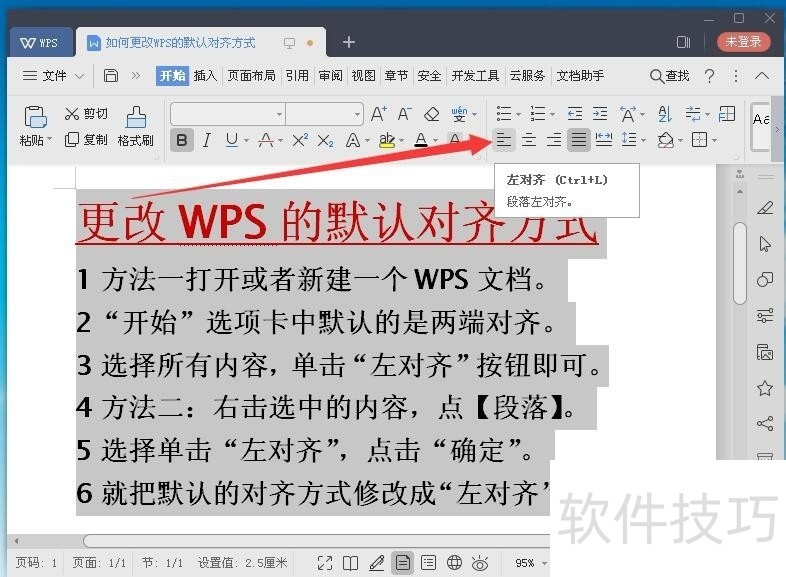The width and height of the screenshot is (786, 577).
Task: Expand the quick access toolbar chevrons
Action: tap(136, 76)
